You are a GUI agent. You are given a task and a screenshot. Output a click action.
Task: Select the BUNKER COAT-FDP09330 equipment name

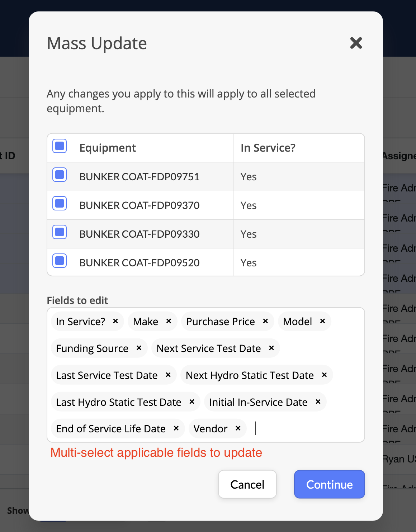coord(139,234)
